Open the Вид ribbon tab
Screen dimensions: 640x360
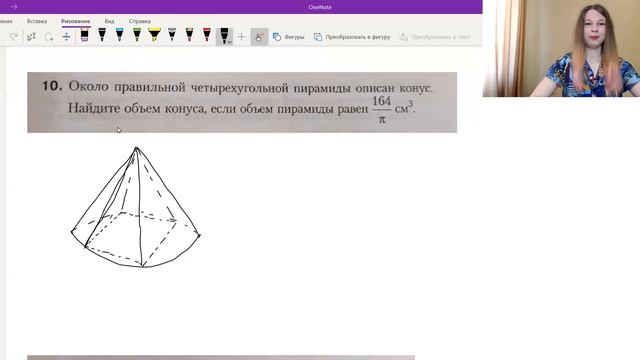point(109,21)
